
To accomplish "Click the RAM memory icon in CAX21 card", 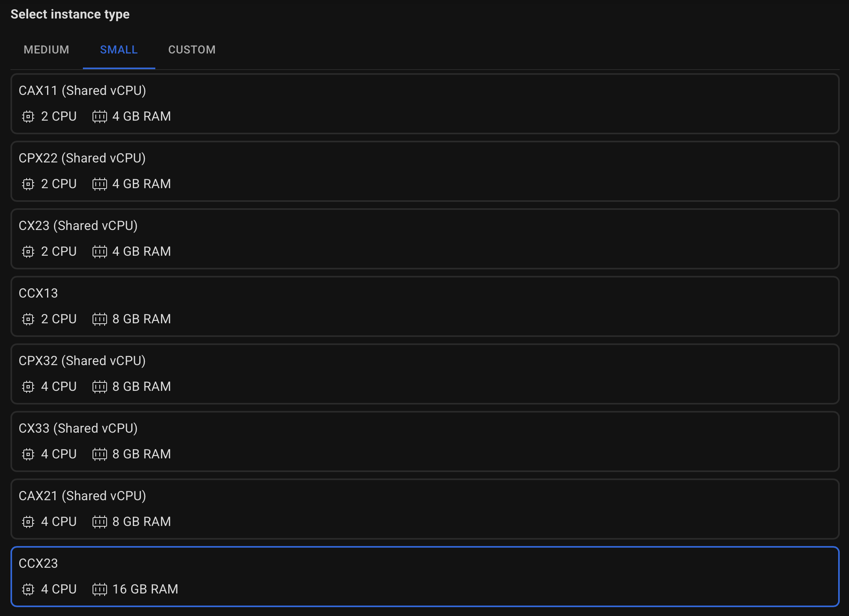I will click(100, 522).
